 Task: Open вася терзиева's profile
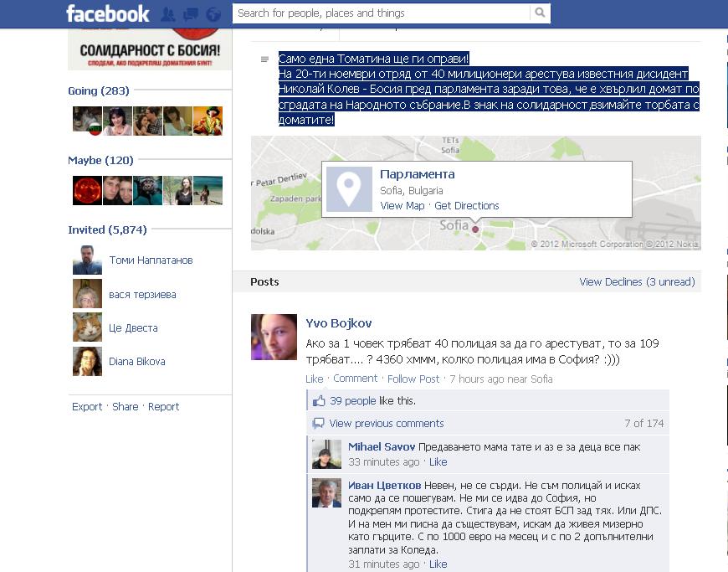click(142, 295)
